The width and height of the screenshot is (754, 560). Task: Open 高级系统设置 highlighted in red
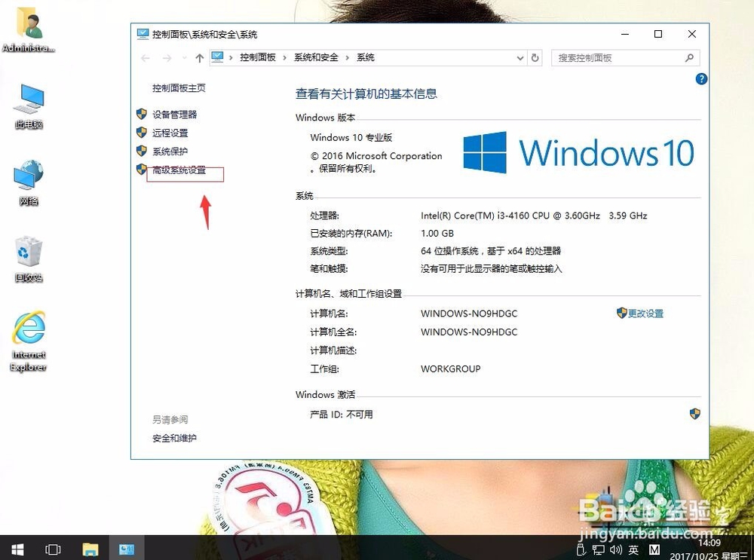coord(179,173)
